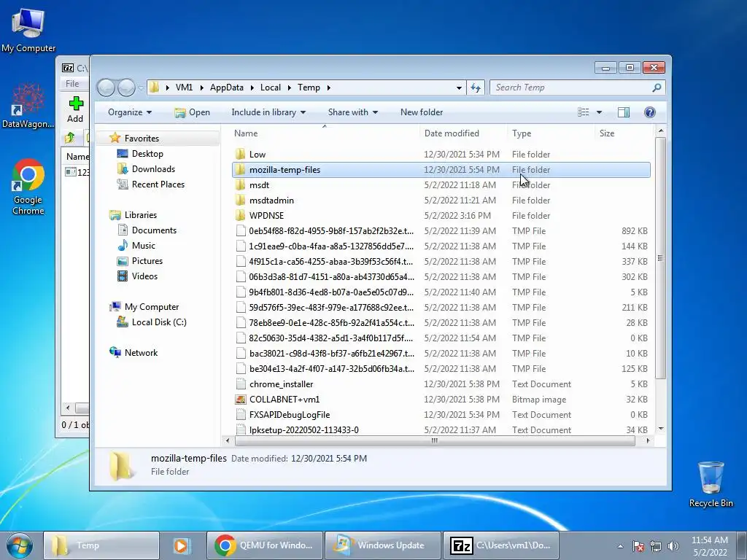Launch DataWagon desktop shortcut
Image resolution: width=747 pixels, height=560 pixels.
pyautogui.click(x=28, y=106)
